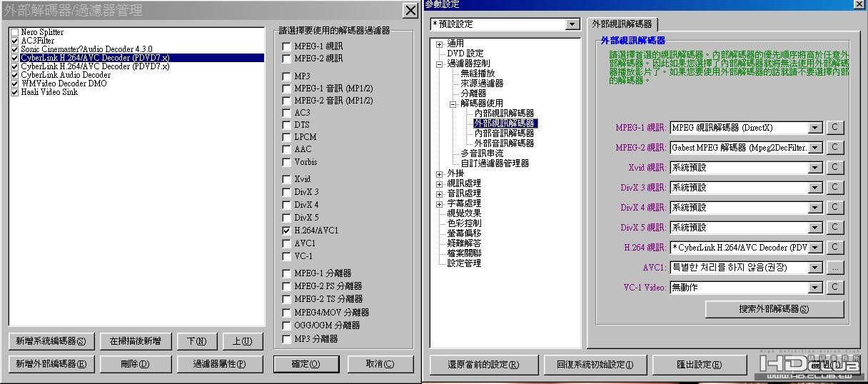This screenshot has height=384, width=868.
Task: Expand the 外掛 tree node
Action: (440, 174)
